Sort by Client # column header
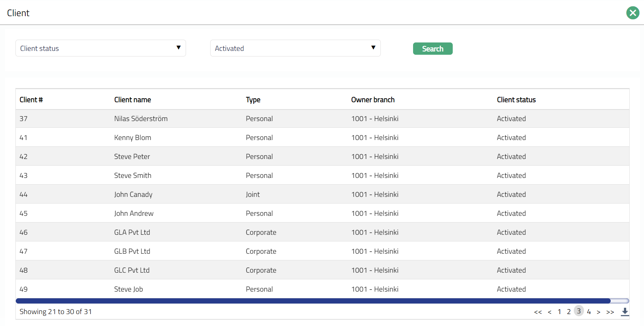 [31, 100]
